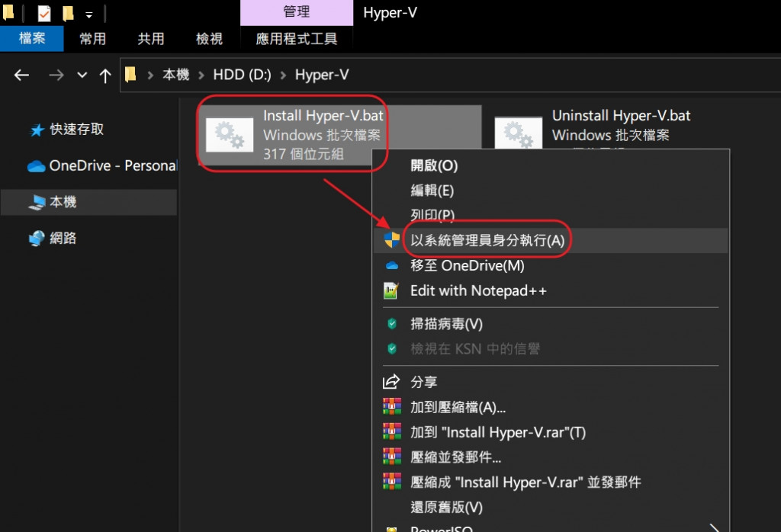The width and height of the screenshot is (781, 532).
Task: Click the 網路 globe icon in sidebar
Action: 37,239
